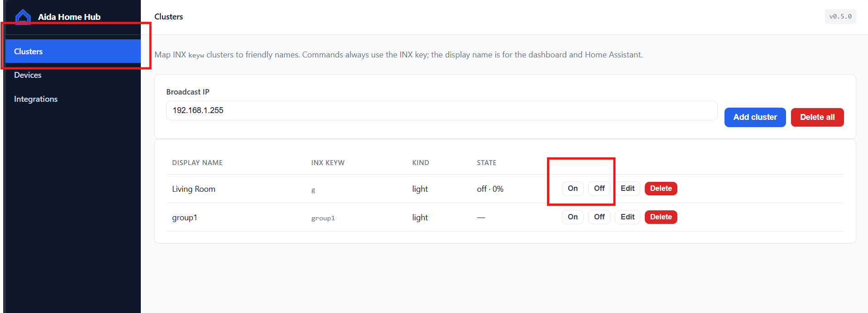Click the v0.5.0 version badge
Screen dimensions: 868x313
point(840,16)
